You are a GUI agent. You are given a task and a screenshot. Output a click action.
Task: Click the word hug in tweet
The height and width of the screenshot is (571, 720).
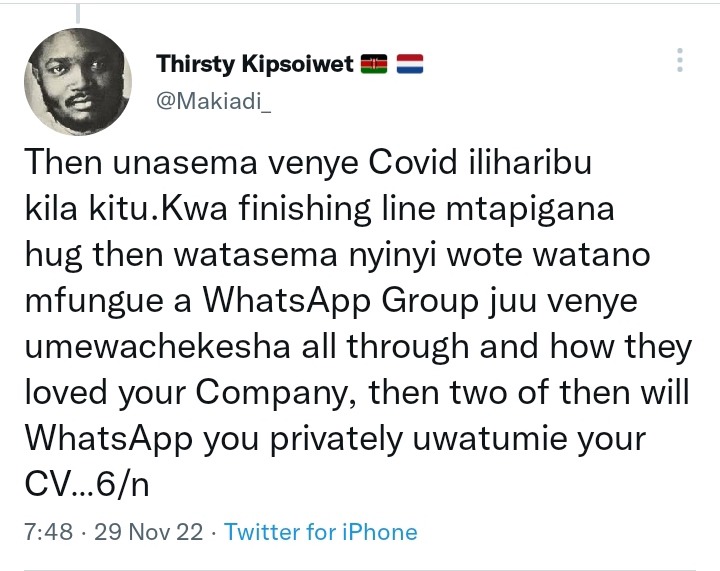(54, 255)
